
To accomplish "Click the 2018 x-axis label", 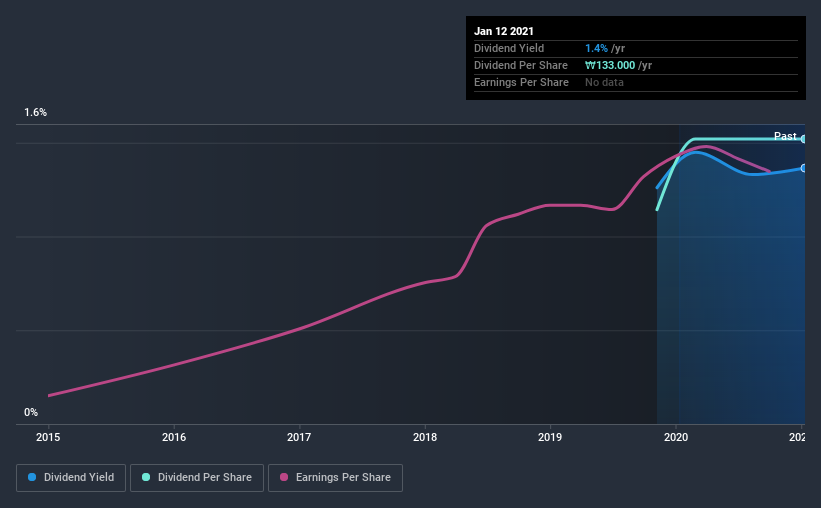I will [x=425, y=437].
